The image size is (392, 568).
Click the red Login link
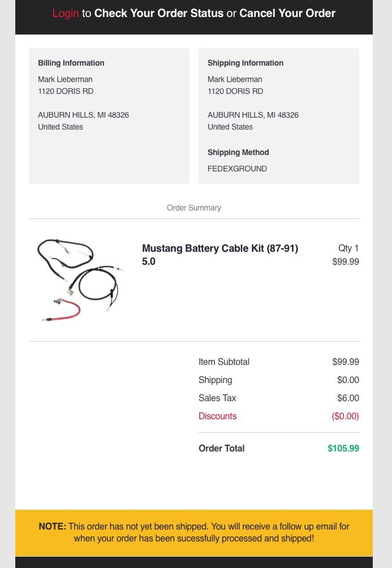point(66,14)
